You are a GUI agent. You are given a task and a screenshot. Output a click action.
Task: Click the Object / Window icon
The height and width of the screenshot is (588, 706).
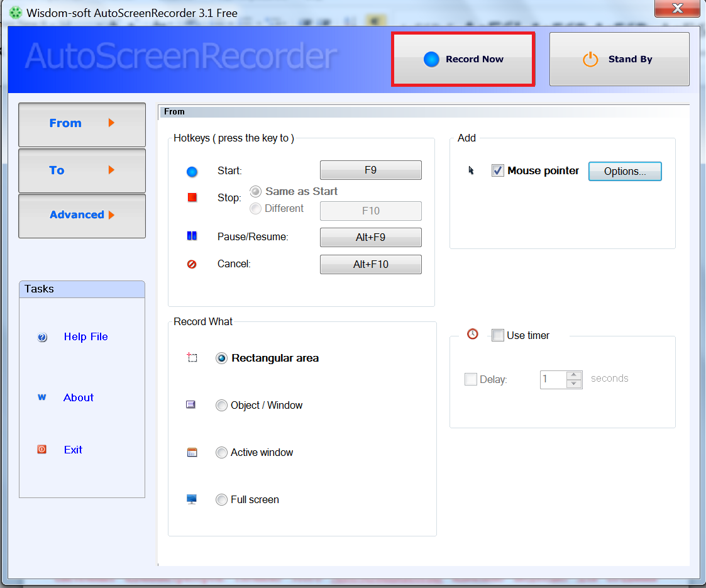click(191, 405)
